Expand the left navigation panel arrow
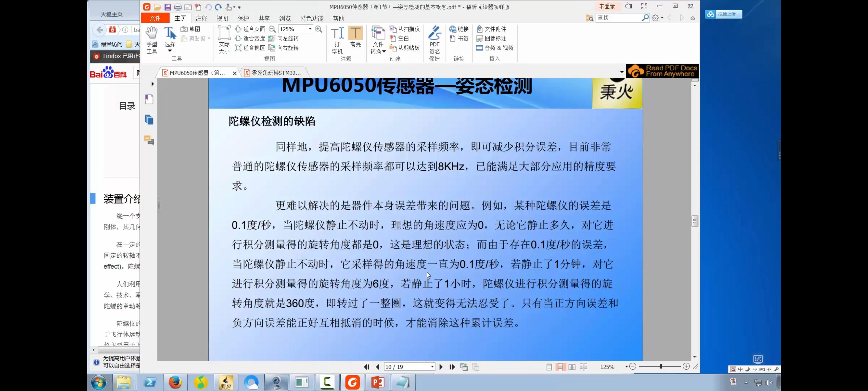Viewport: 868px width, 391px height. (x=153, y=84)
